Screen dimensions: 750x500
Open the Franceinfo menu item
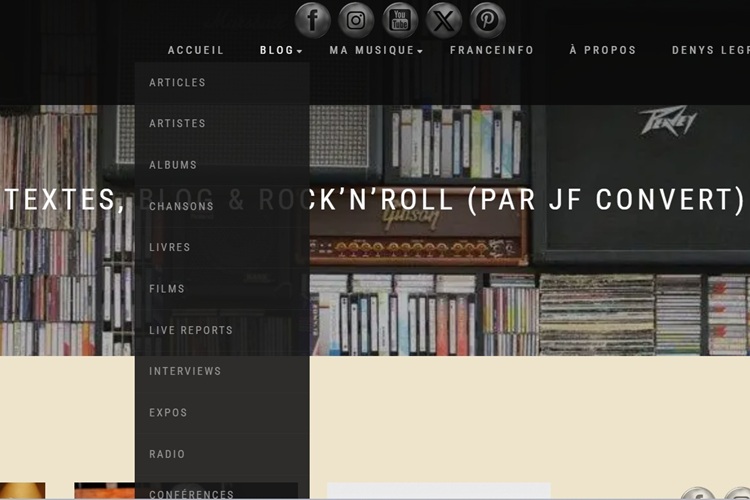pos(492,50)
